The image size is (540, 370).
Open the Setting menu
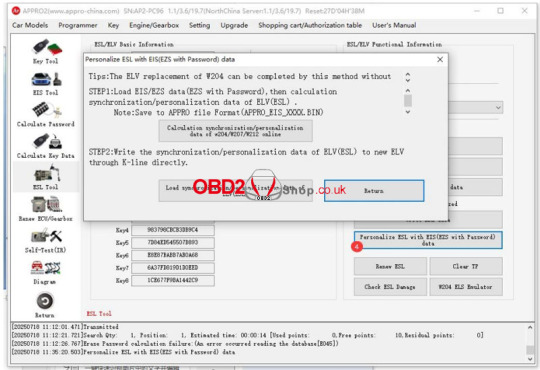(199, 25)
